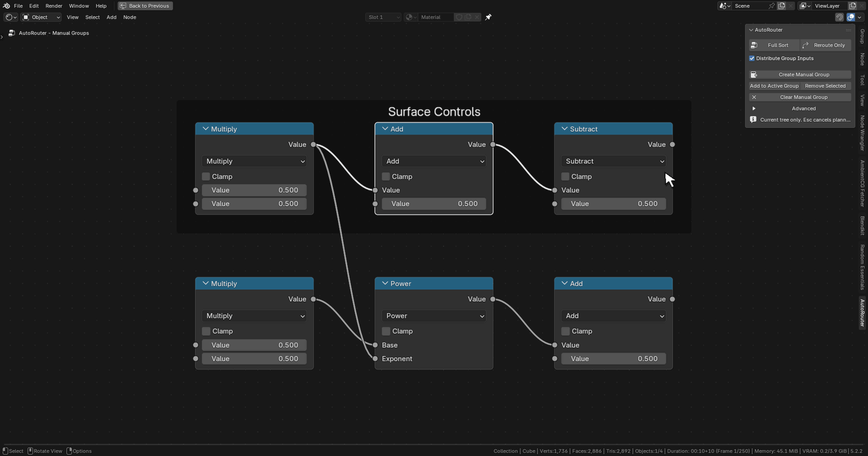Click the Scene pin icon
Screen dimensions: 868x456
click(x=771, y=5)
